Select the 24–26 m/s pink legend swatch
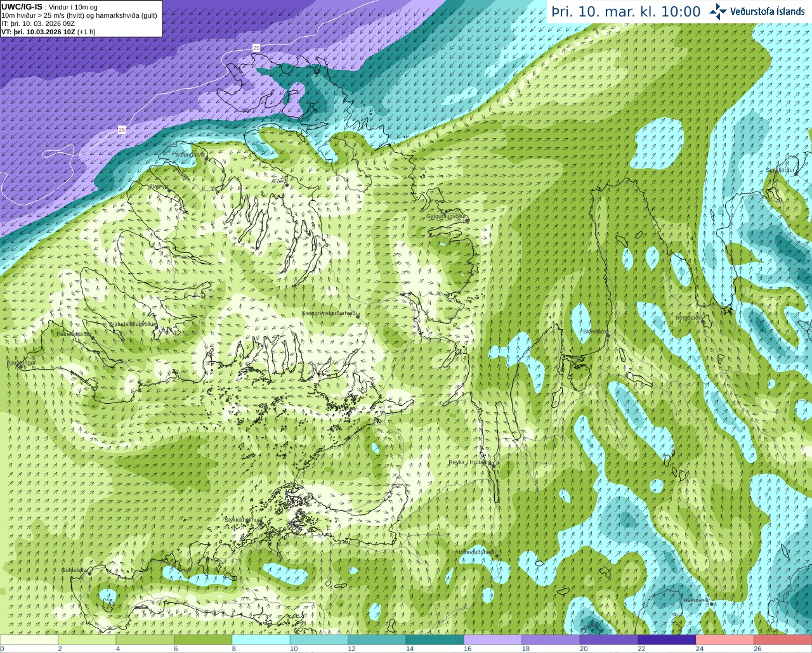The image size is (812, 653). point(725,640)
